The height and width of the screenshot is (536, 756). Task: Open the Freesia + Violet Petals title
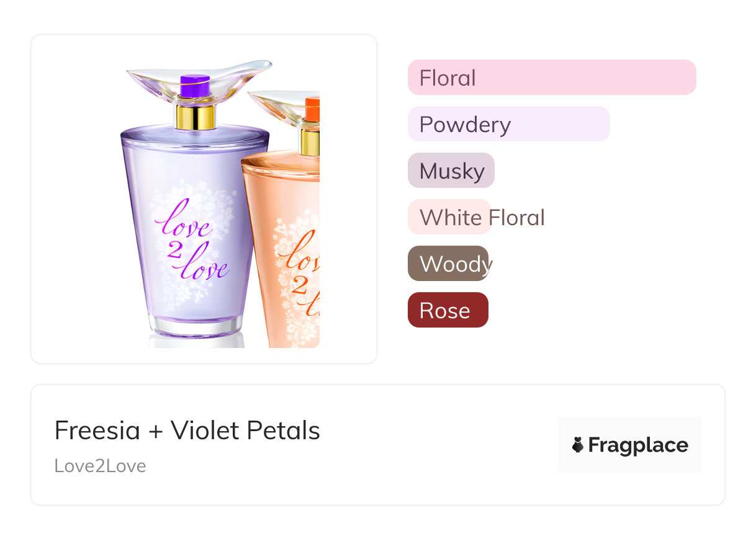coord(187,431)
